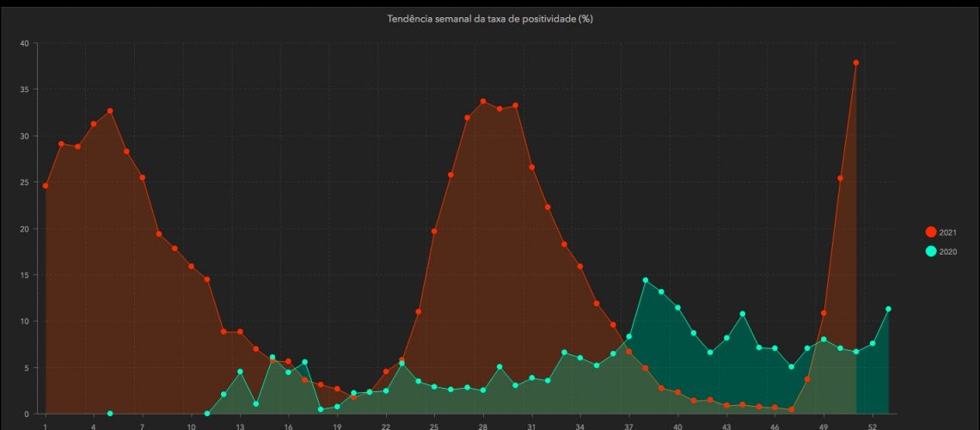Select the first 2021 data point at week 1
Viewport: 980px width, 430px height.
[46, 186]
